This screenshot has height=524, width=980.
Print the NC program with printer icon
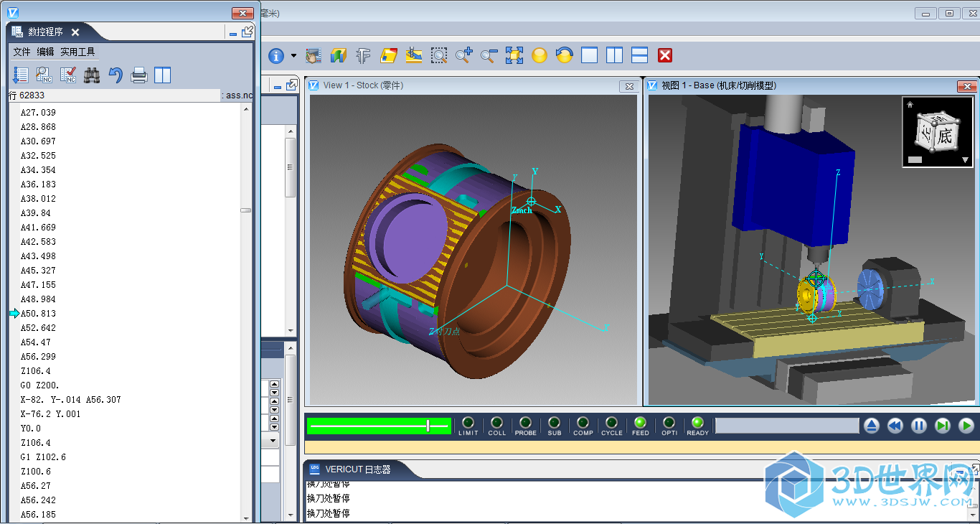pyautogui.click(x=139, y=75)
